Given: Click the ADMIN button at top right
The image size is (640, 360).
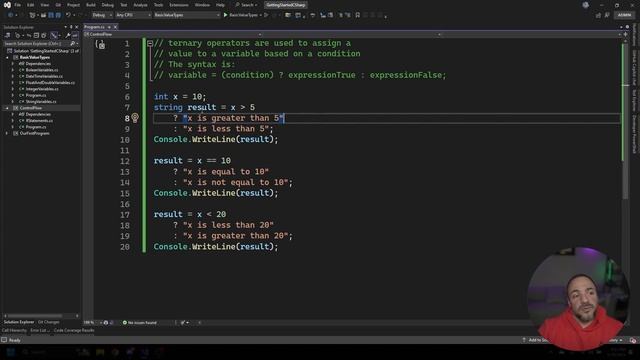Looking at the screenshot, I should click(x=624, y=15).
